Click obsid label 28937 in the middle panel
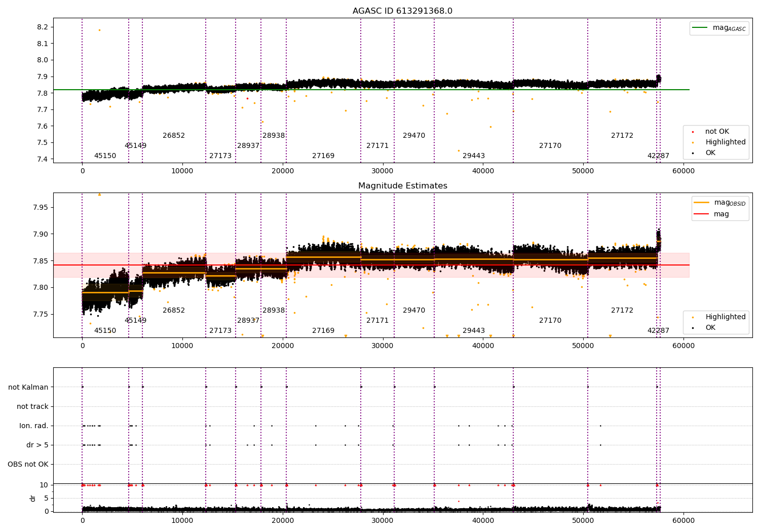This screenshot has height=532, width=760. [248, 321]
